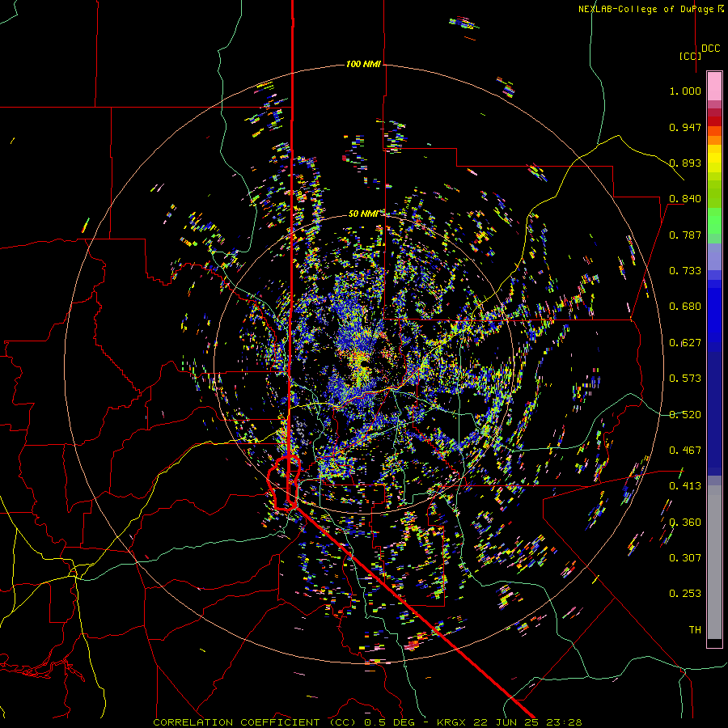Click the bright green band of the color scale
The image size is (728, 728).
tap(714, 221)
